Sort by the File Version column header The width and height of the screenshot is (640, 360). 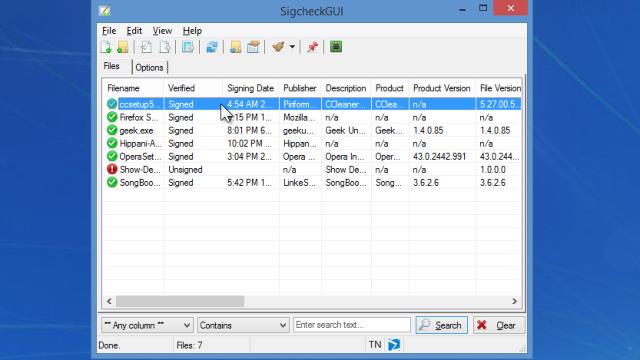pyautogui.click(x=499, y=88)
